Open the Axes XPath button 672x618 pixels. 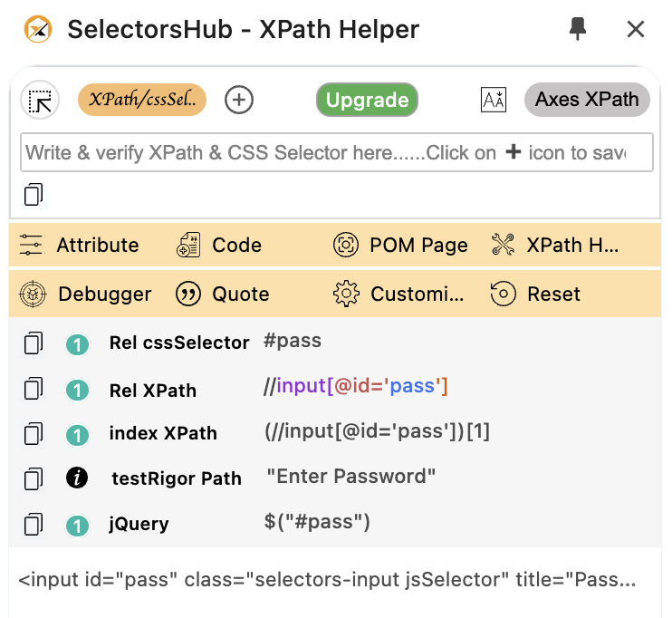pos(587,100)
